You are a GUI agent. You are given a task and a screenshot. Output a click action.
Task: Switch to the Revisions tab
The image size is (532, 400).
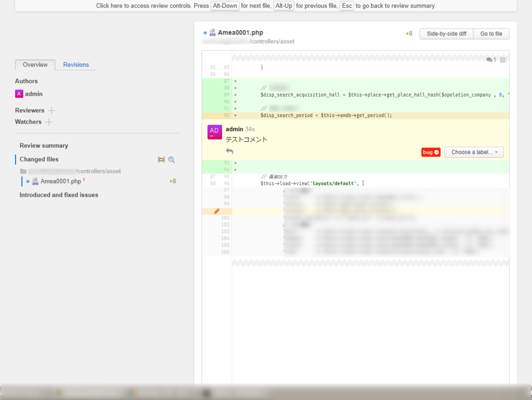point(76,64)
